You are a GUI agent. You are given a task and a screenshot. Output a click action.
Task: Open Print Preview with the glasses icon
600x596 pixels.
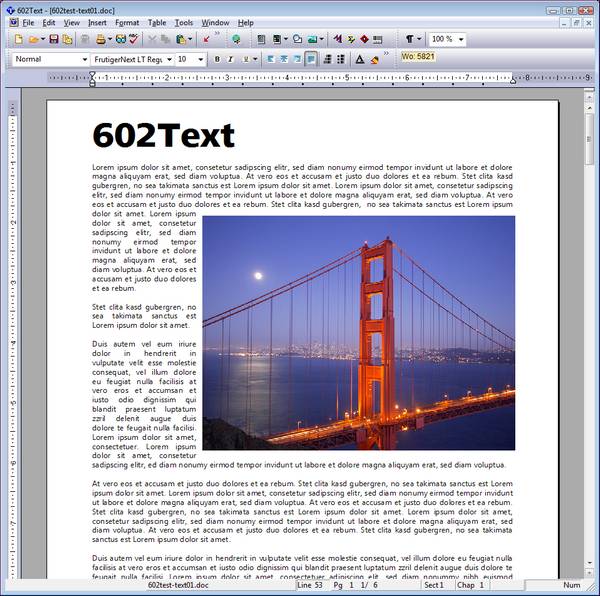121,39
